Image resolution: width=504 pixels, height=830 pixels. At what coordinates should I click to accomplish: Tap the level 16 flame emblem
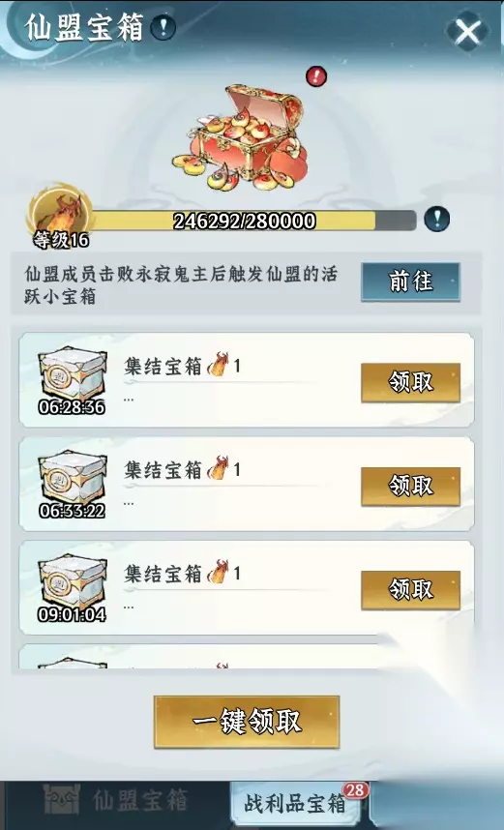click(61, 216)
